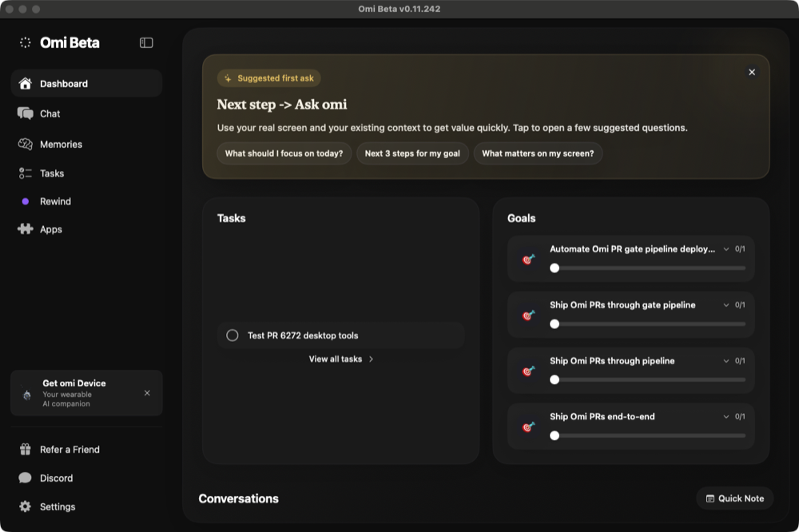799x532 pixels.
Task: Toggle the sidebar collapse icon
Action: point(146,43)
